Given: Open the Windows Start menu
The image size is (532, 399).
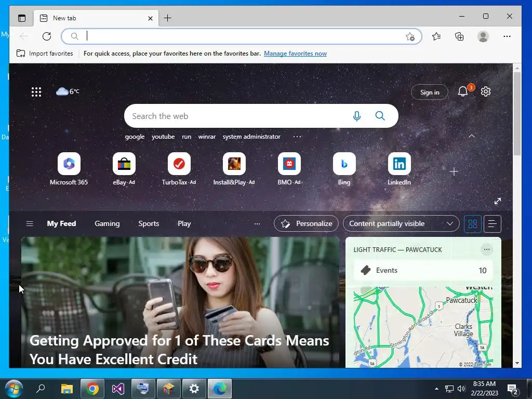Looking at the screenshot, I should [x=14, y=389].
